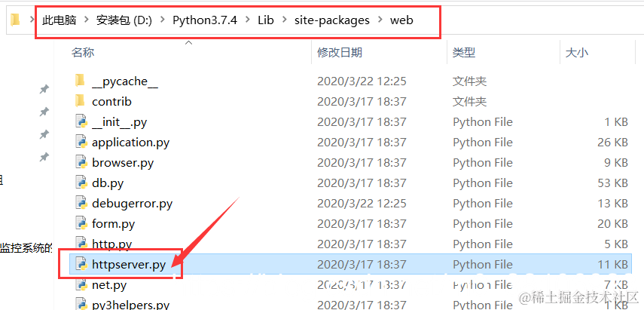Screen dimensions: 644x310
Task: Click the first pin icon in sidebar
Action: pos(44,89)
